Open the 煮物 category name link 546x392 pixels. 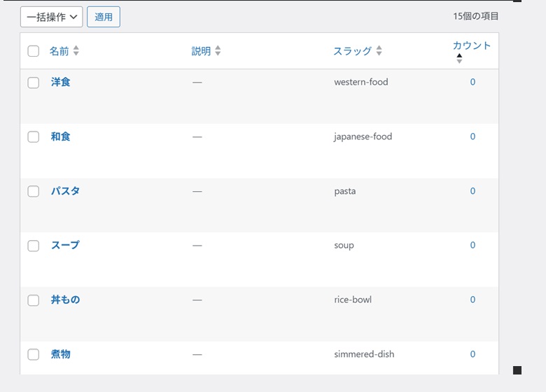(61, 354)
